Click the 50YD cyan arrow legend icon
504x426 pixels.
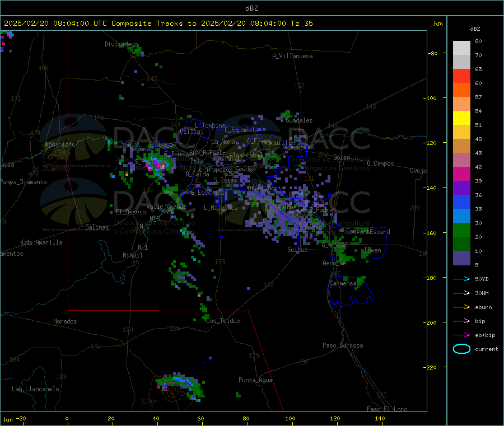click(461, 279)
